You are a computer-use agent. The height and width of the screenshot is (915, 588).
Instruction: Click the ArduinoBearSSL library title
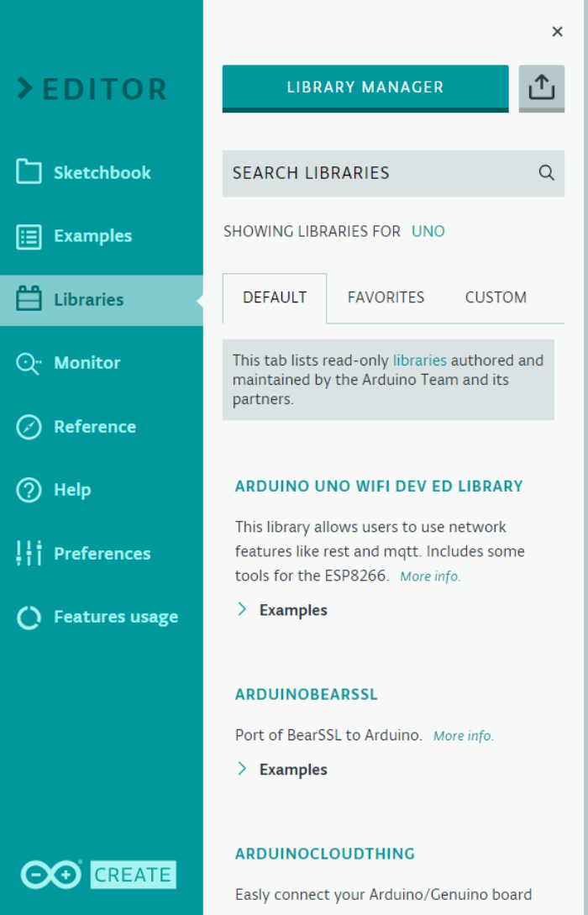(307, 694)
